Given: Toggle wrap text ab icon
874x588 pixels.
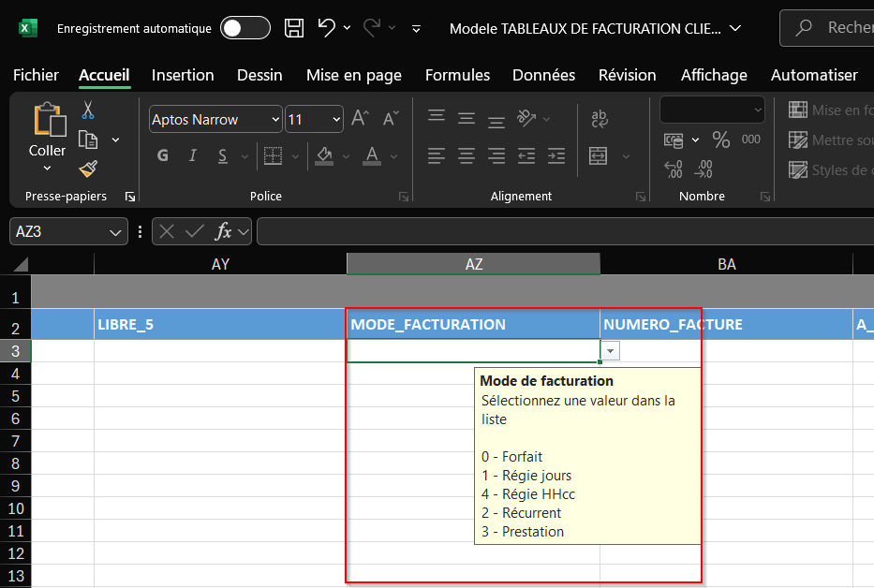Looking at the screenshot, I should pos(599,118).
